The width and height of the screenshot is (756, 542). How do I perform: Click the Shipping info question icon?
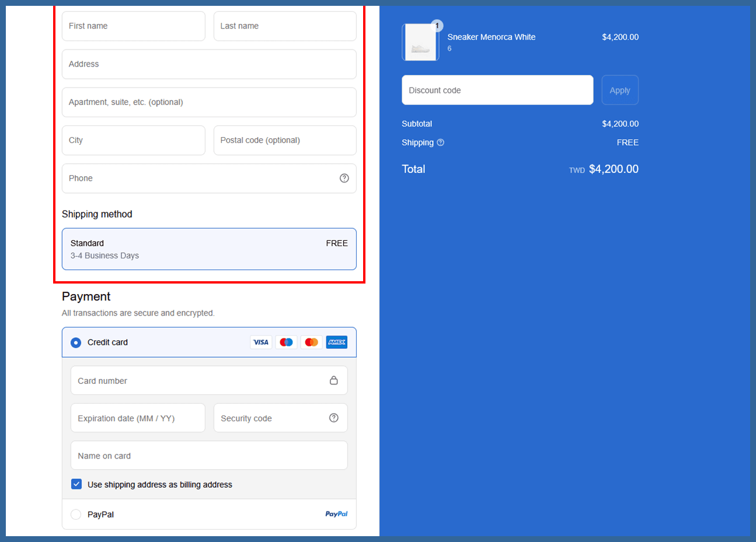(441, 142)
